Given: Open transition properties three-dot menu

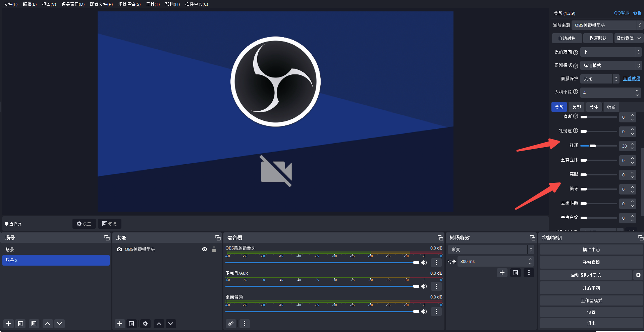Looking at the screenshot, I should click(x=529, y=273).
